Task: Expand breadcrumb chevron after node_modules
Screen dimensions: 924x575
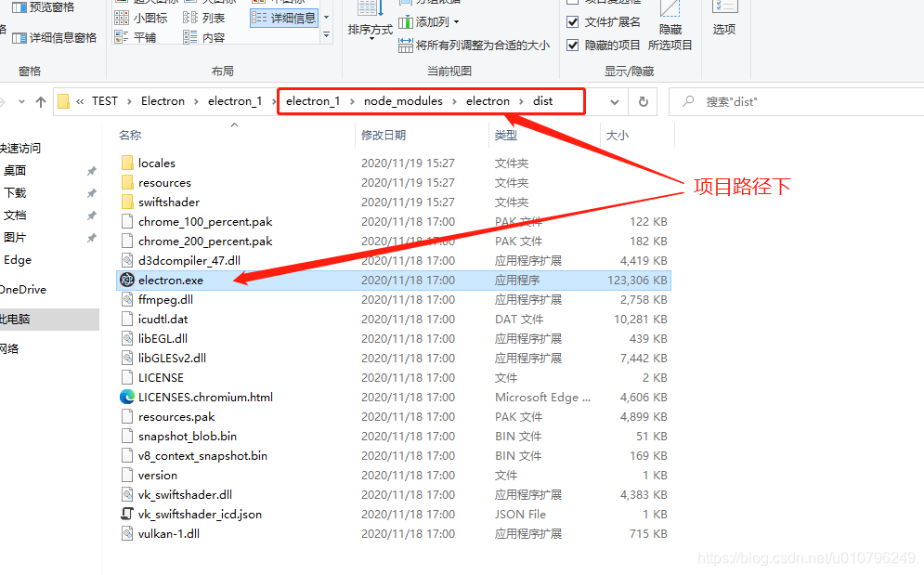Action: [454, 101]
